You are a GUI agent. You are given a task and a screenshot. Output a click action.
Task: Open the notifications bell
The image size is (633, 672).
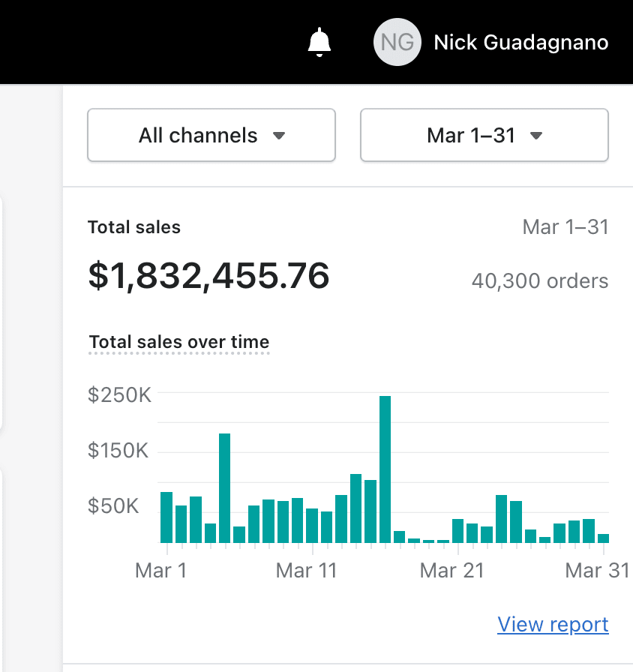click(x=319, y=42)
